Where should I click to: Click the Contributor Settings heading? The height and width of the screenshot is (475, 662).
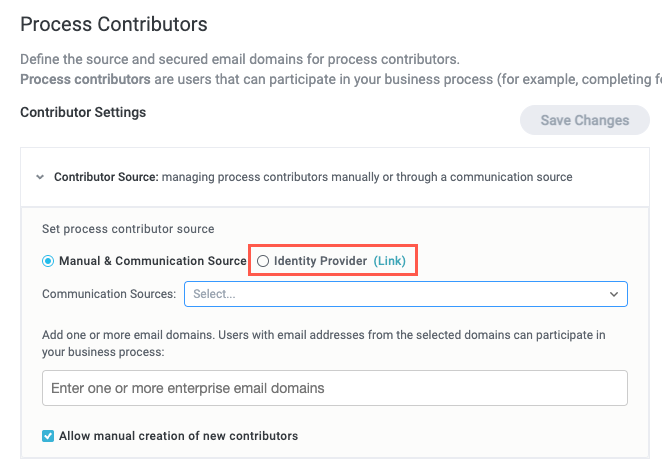click(x=83, y=112)
